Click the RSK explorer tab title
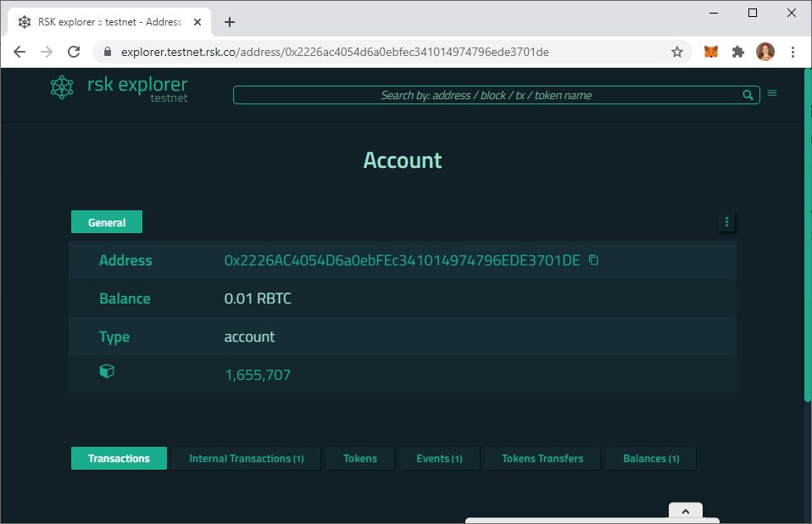Screen dimensions: 812x524 110,22
